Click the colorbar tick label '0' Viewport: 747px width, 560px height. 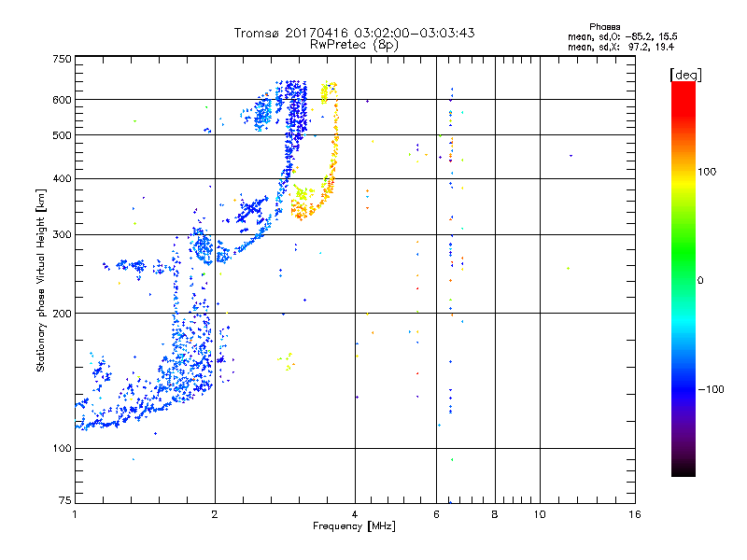pyautogui.click(x=700, y=281)
